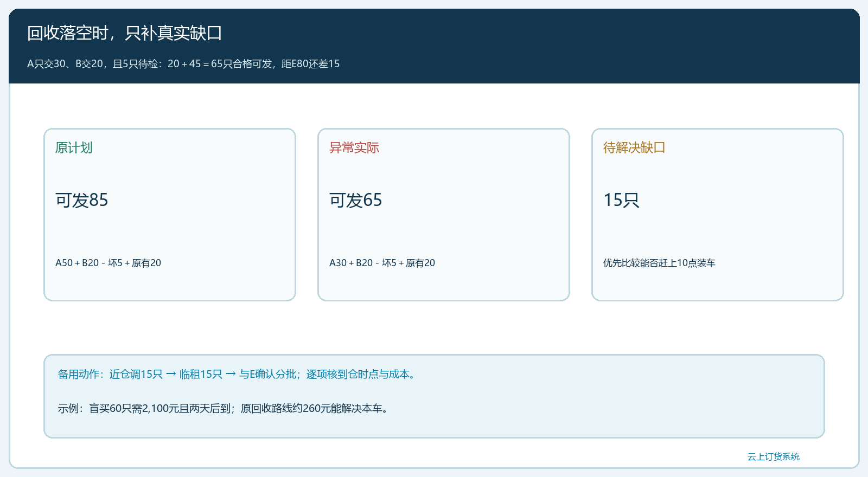This screenshot has width=868, height=477.
Task: Select the 可发65 value
Action: point(356,200)
